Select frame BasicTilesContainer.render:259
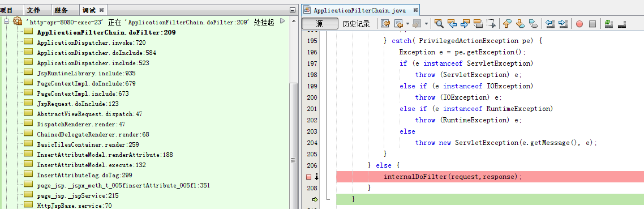 click(x=88, y=145)
